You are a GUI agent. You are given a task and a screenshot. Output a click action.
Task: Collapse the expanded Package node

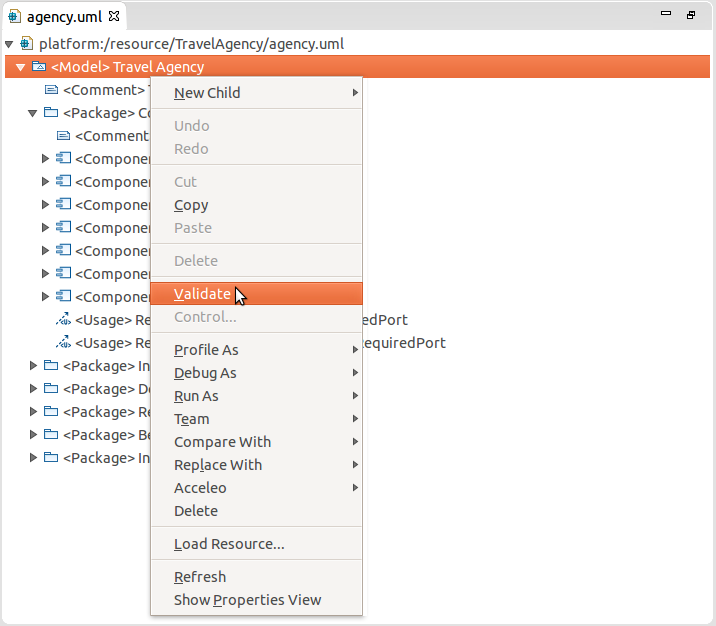[32, 113]
